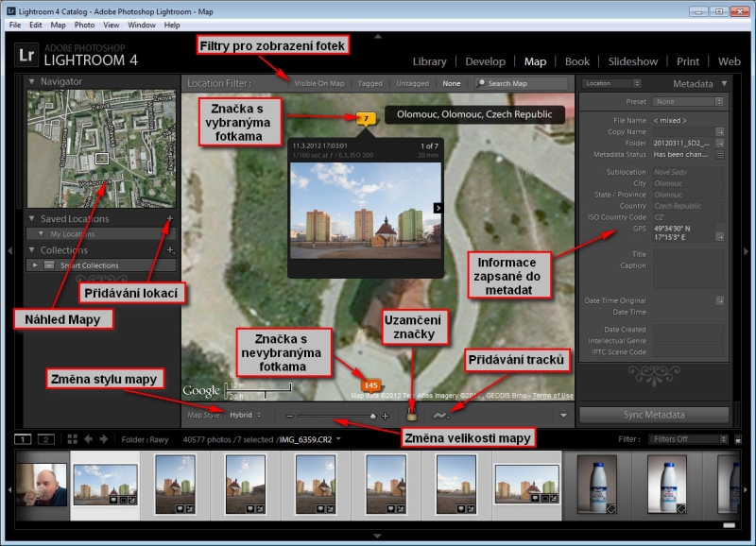Click the orange map marker labeled 145
Viewport: 756px width, 546px height.
(370, 385)
